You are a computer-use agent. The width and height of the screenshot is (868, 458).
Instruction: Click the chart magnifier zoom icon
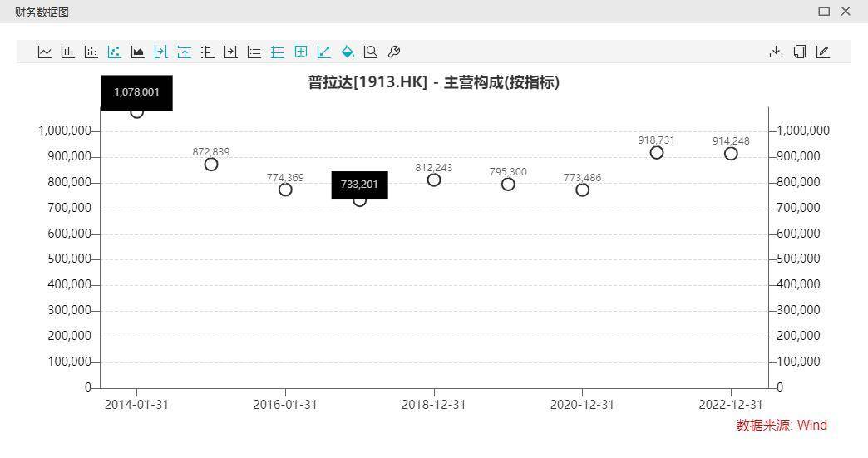(x=370, y=52)
